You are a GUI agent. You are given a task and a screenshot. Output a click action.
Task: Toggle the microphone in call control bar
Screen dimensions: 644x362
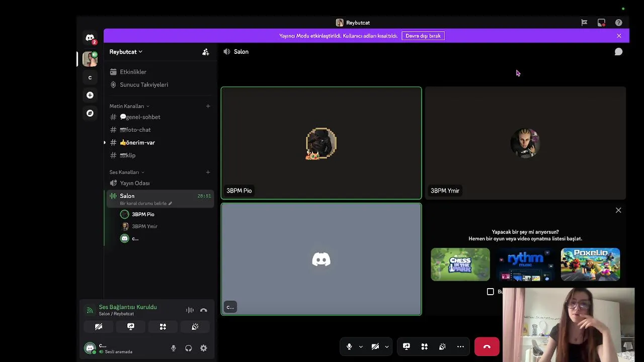[349, 346]
